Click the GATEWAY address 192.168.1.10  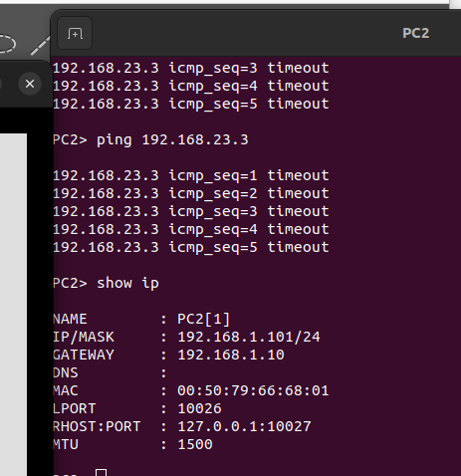pos(231,355)
